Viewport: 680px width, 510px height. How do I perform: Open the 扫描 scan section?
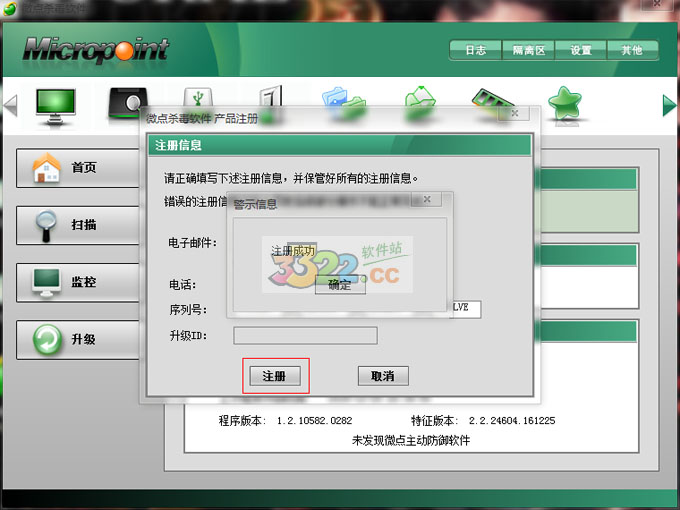(78, 226)
